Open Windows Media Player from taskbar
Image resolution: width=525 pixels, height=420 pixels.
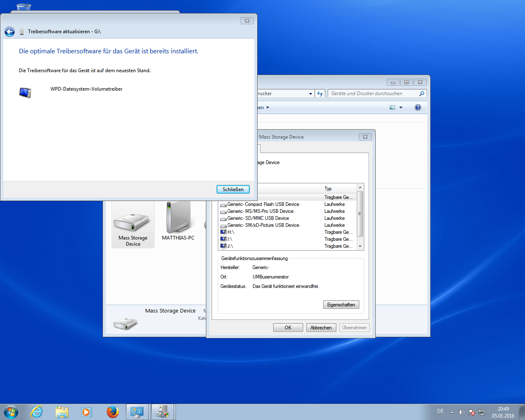[87, 412]
